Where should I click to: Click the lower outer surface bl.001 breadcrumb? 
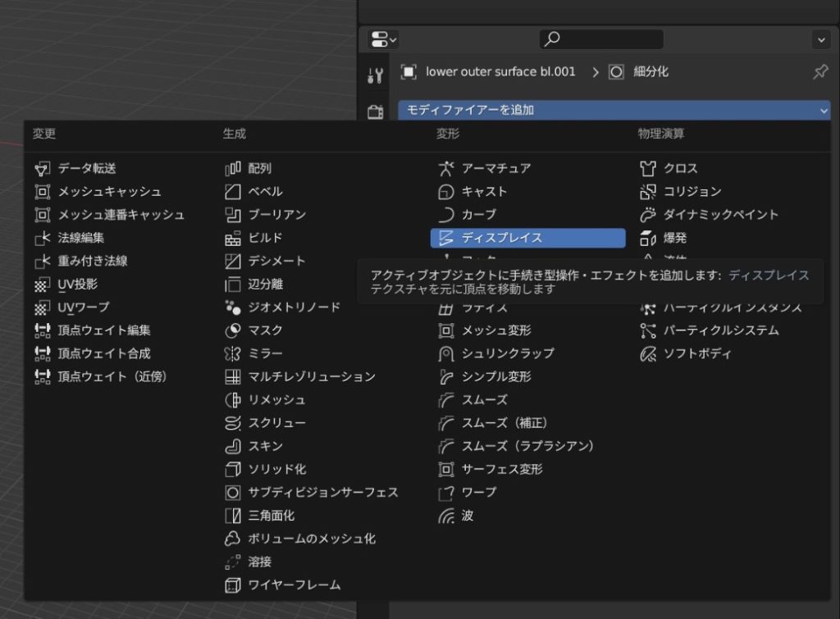pyautogui.click(x=500, y=72)
